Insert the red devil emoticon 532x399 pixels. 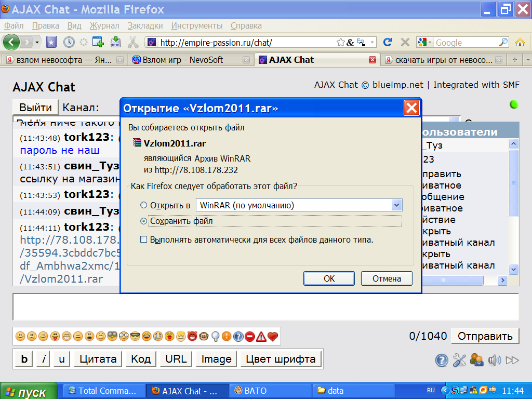click(x=192, y=336)
